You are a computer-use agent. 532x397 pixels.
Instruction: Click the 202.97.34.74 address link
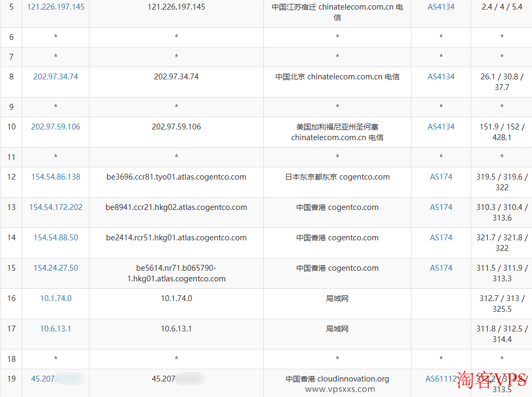(55, 76)
